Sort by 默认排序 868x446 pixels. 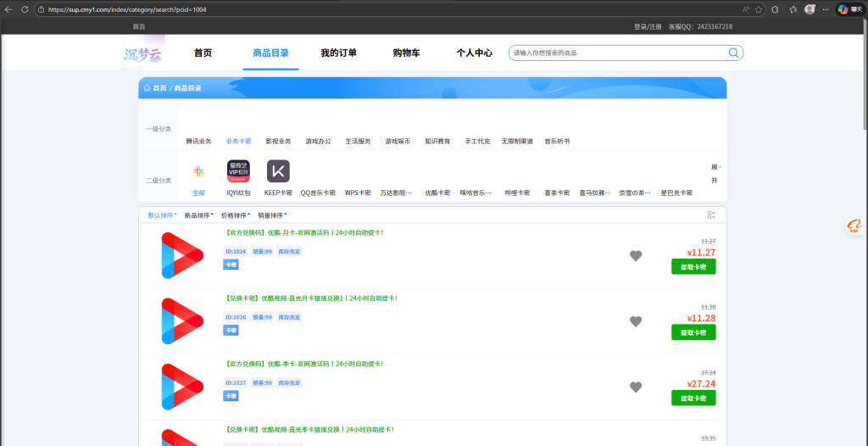tap(162, 215)
